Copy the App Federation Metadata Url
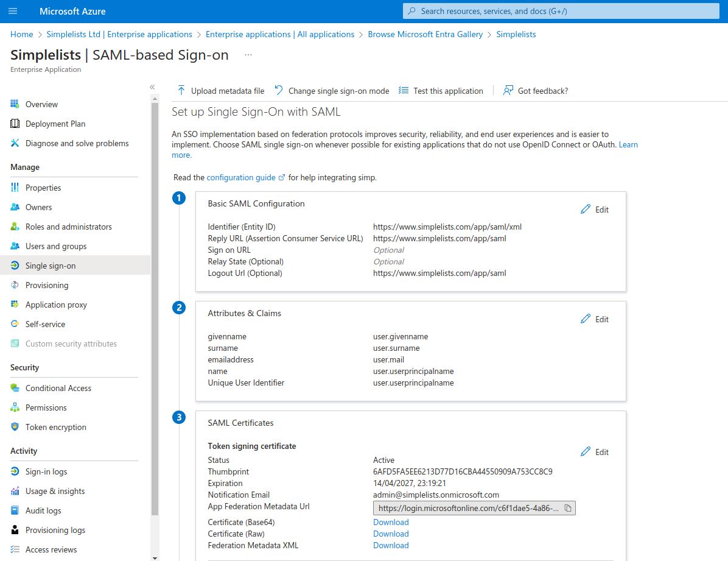Viewport: 728px width, 561px height. click(x=568, y=508)
